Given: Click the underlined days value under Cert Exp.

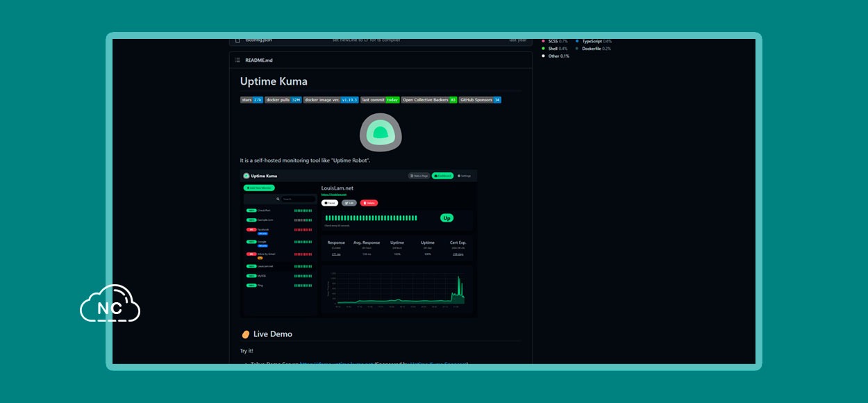Looking at the screenshot, I should 458,254.
